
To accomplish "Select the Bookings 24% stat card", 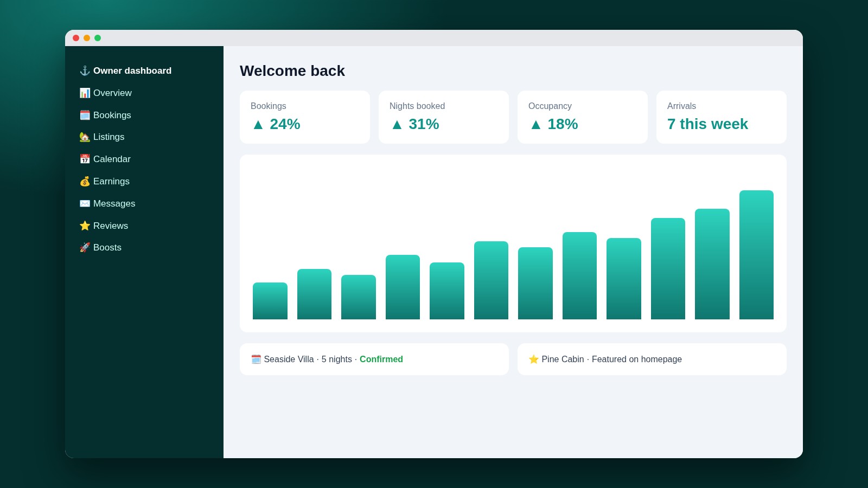I will 305,117.
